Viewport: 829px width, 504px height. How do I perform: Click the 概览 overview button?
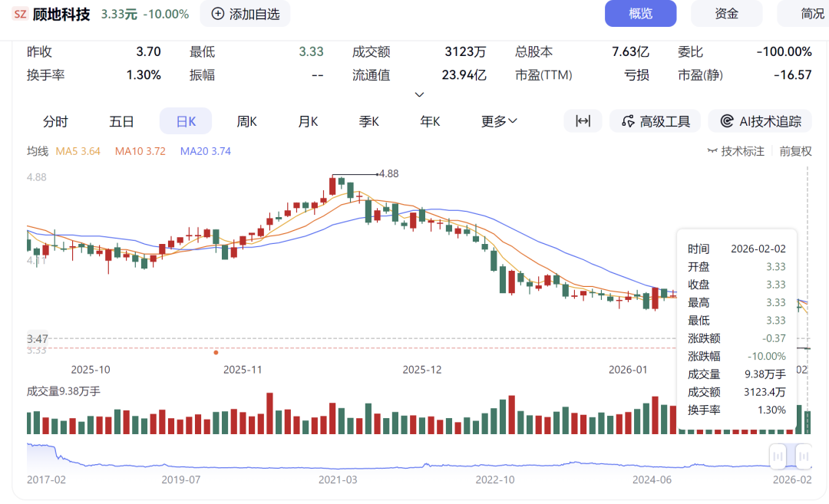(x=640, y=14)
